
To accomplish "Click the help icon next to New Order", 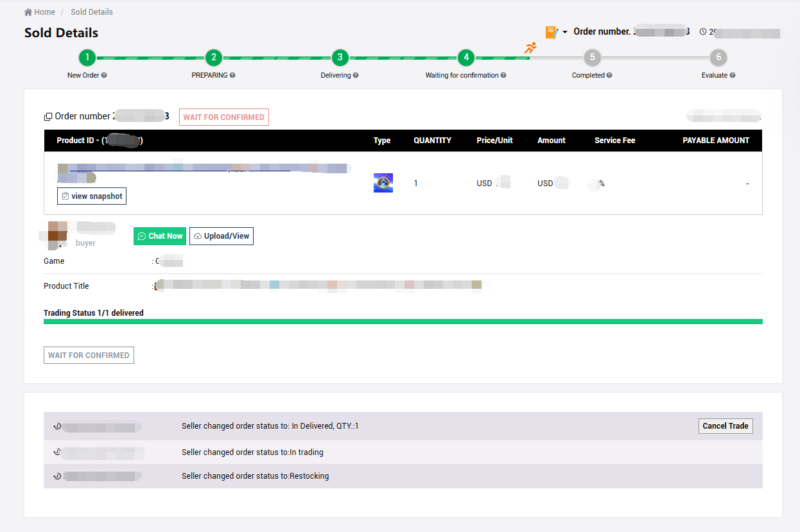I will click(104, 75).
